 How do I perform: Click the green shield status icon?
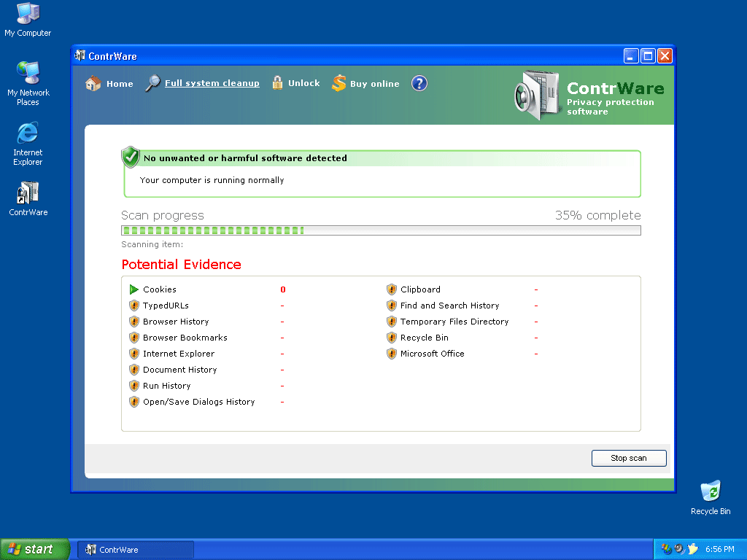coord(131,157)
